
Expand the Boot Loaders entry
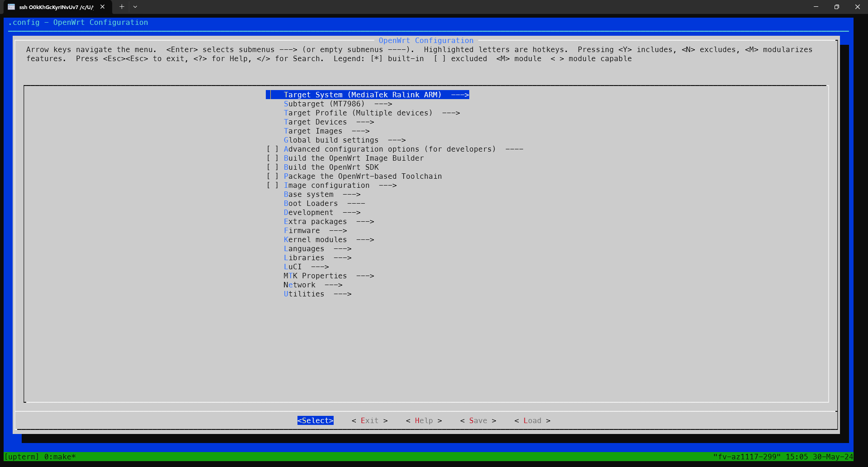click(324, 203)
